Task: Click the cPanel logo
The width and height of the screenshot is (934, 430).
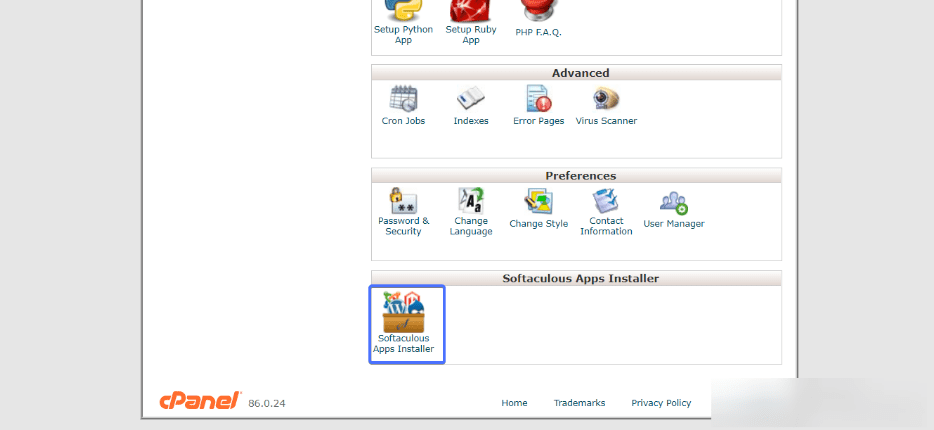Action: click(x=200, y=400)
